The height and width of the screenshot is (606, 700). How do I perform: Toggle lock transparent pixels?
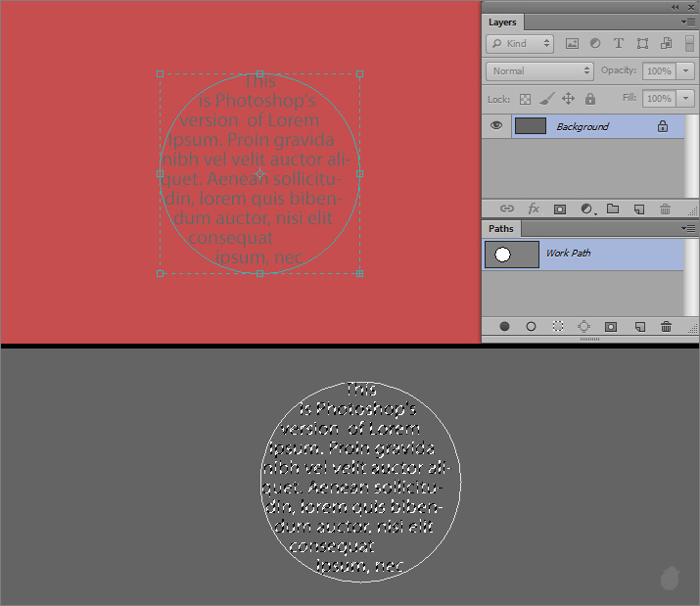coord(525,99)
